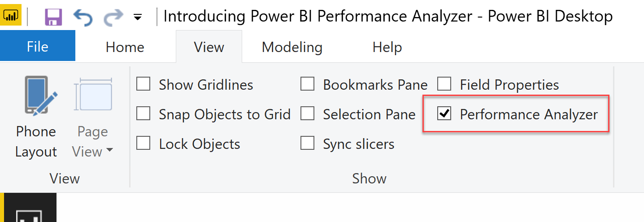Switch to the Modeling tab
Viewport: 644px width, 222px height.
pos(292,47)
